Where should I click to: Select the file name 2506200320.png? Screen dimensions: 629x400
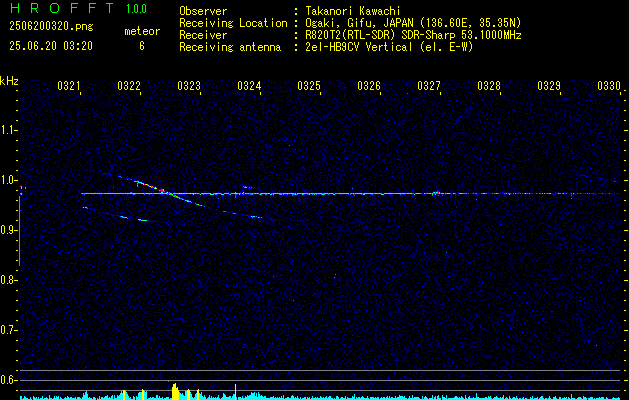tap(51, 27)
